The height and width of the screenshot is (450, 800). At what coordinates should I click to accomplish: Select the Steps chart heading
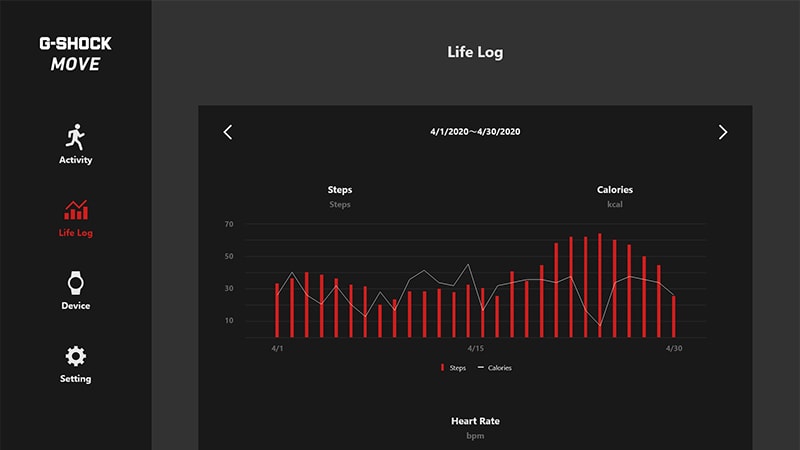tap(340, 190)
